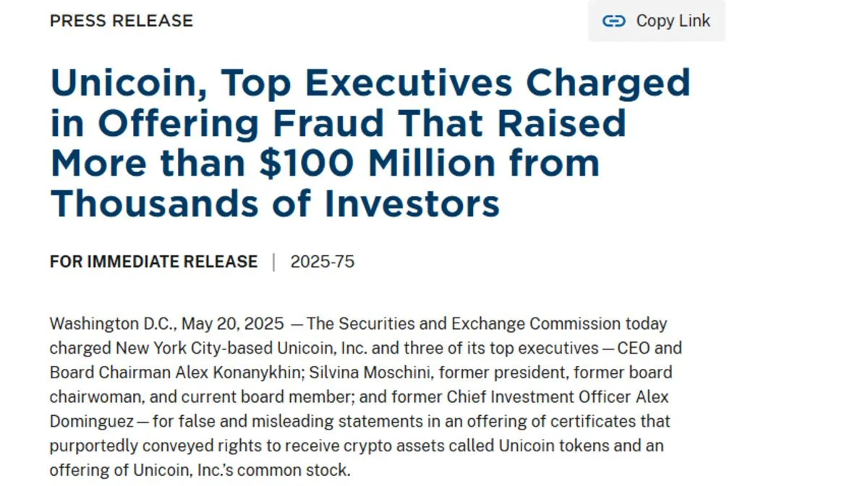Click the headline's "Unicoin, Top Executives Charged" line
The width and height of the screenshot is (868, 486).
tap(370, 84)
